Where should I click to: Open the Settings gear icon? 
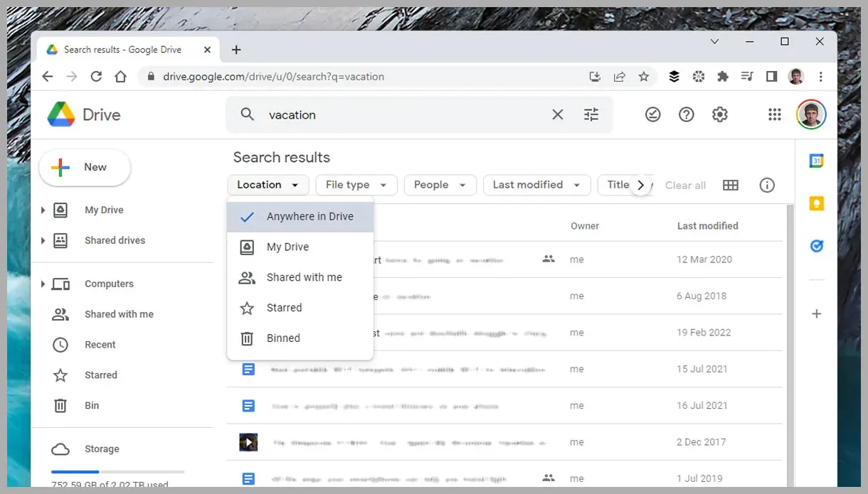click(x=720, y=114)
